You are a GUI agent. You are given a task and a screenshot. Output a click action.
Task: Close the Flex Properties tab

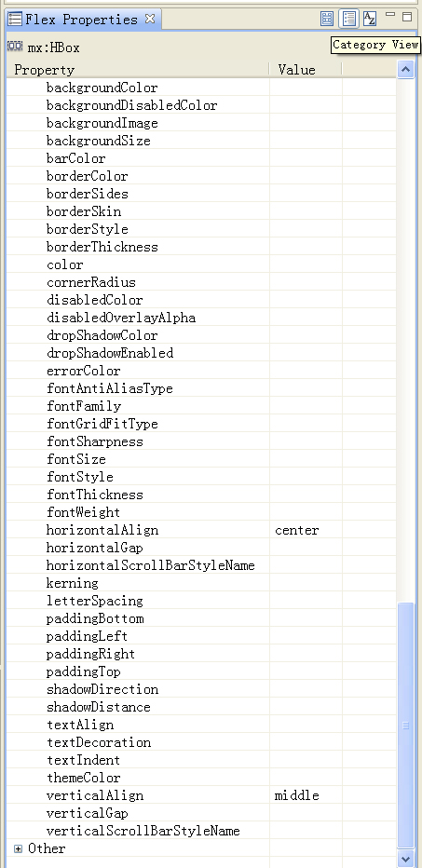tap(150, 19)
